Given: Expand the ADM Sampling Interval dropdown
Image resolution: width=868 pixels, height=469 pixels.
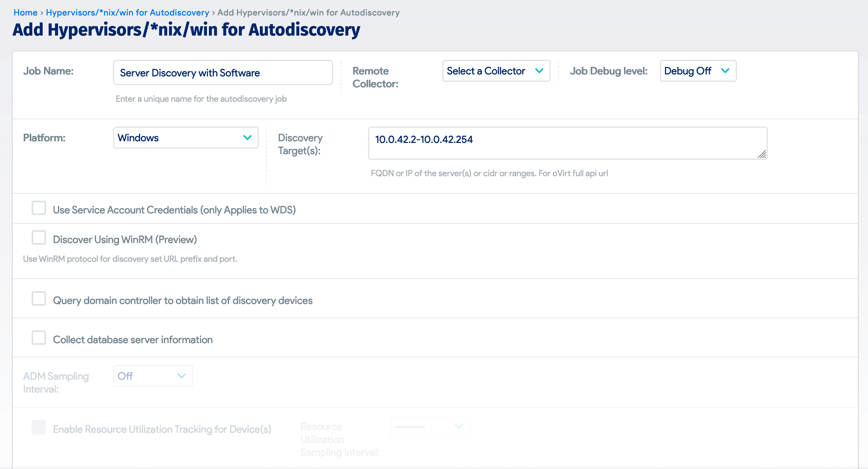Looking at the screenshot, I should (152, 375).
